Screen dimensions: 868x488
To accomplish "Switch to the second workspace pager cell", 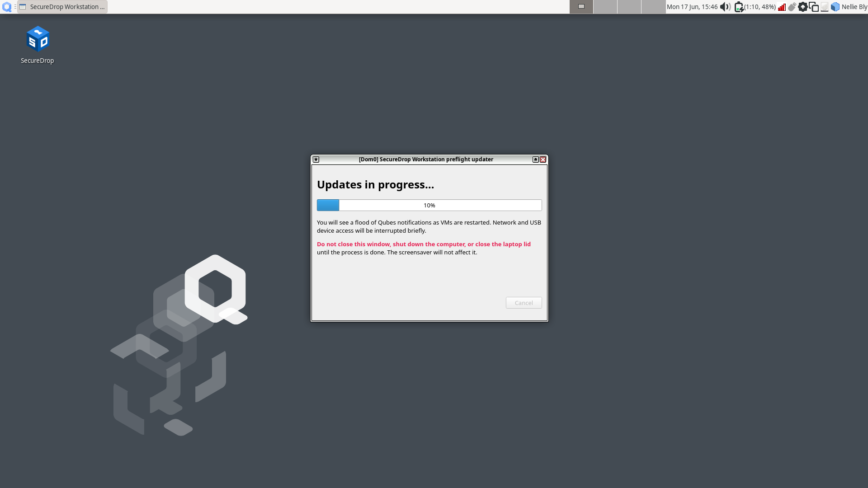I will coord(605,7).
